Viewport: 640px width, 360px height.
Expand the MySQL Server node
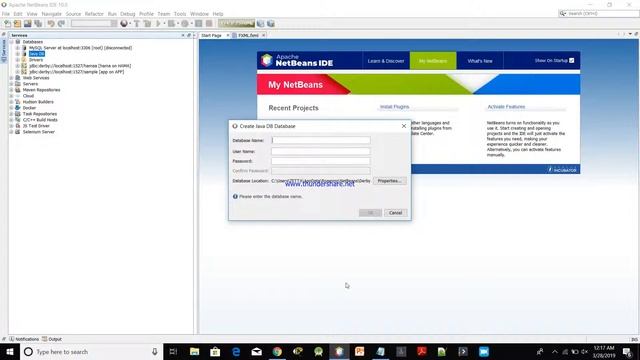click(x=18, y=48)
